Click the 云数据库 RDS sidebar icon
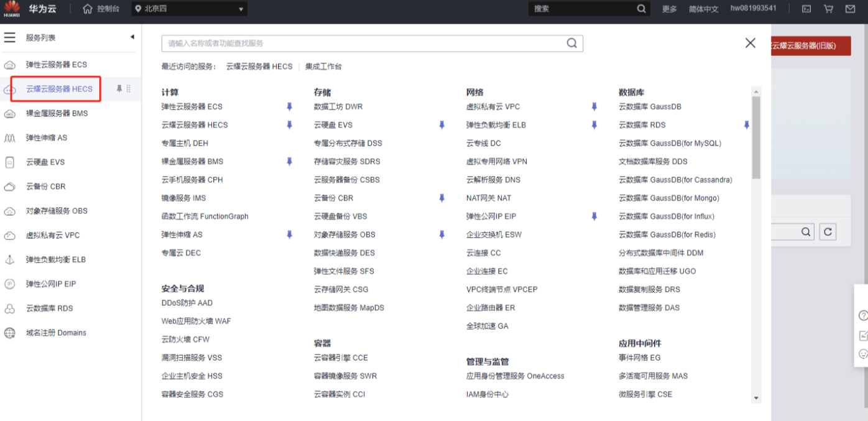868x421 pixels. 10,308
